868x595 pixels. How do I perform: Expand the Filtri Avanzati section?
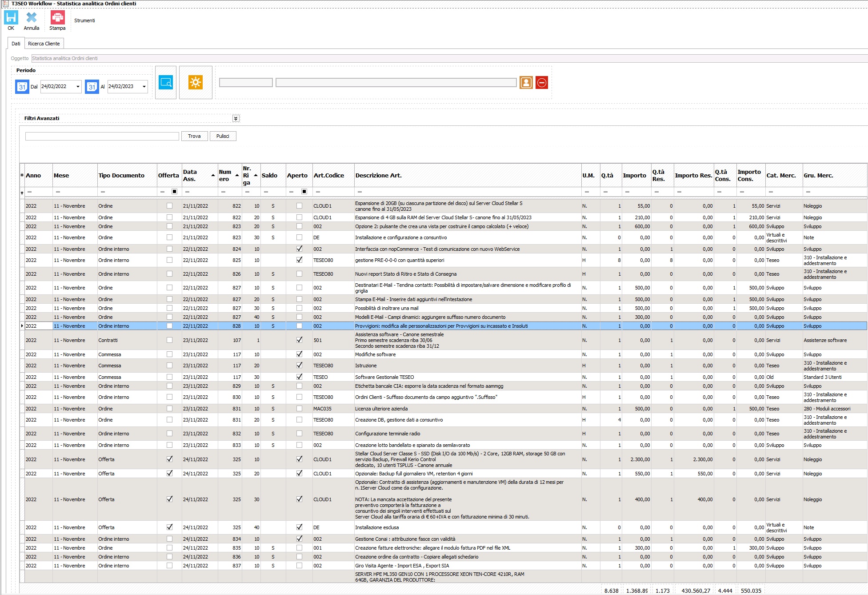click(236, 118)
